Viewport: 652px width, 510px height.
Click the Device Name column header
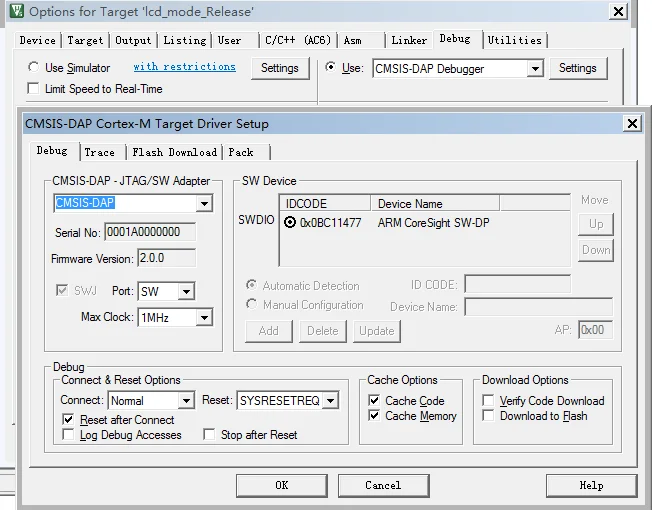(435, 203)
